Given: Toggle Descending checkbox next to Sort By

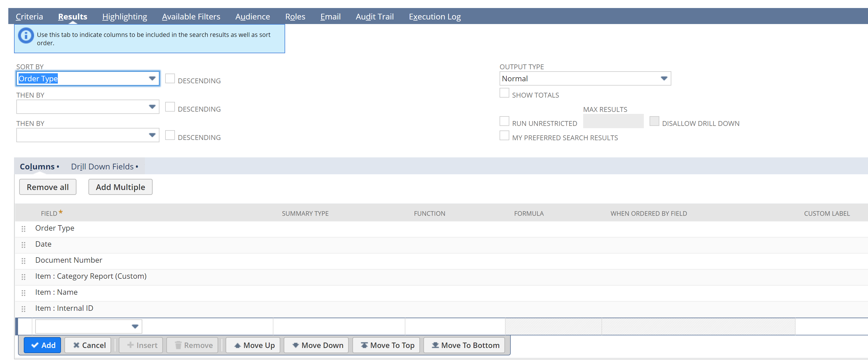Looking at the screenshot, I should coord(170,78).
